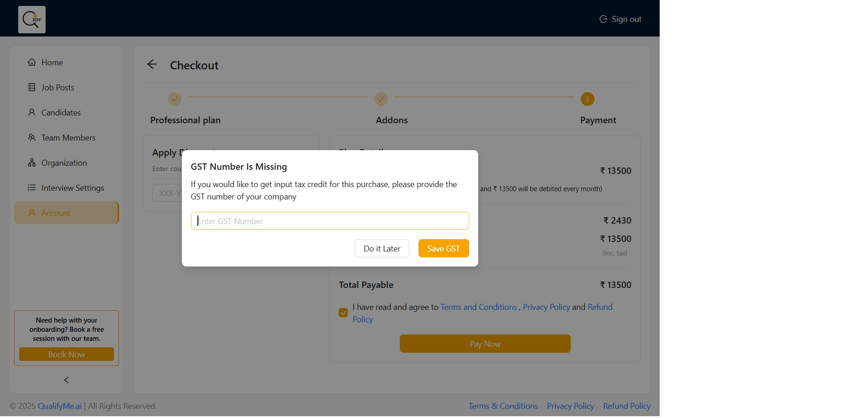This screenshot has height=418, width=868.
Task: Choose Do it Later button
Action: point(382,248)
